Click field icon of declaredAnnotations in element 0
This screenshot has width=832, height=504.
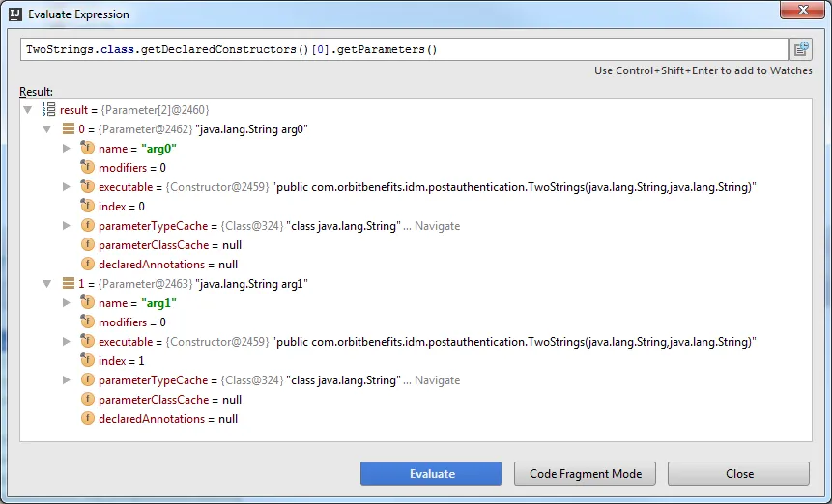click(x=87, y=264)
